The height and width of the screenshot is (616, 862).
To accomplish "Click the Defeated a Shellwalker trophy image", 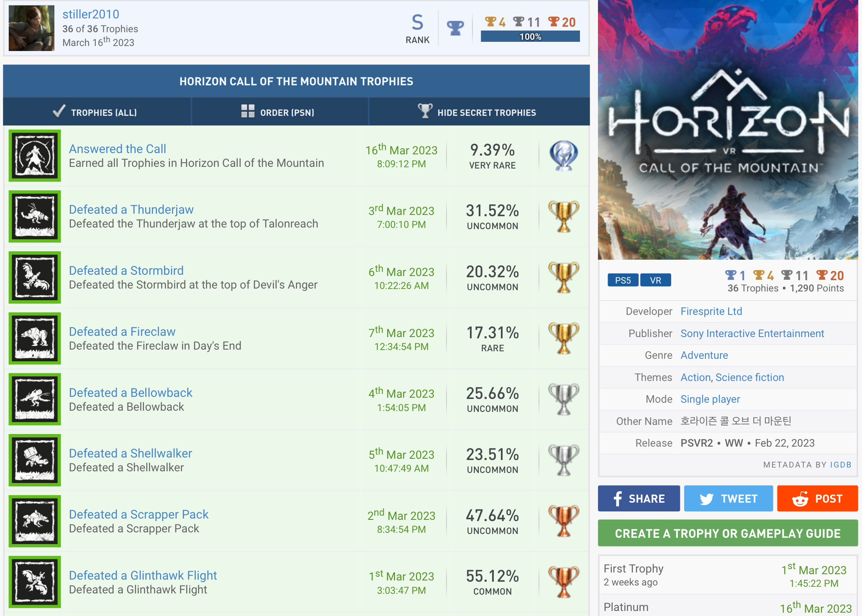I will [35, 460].
